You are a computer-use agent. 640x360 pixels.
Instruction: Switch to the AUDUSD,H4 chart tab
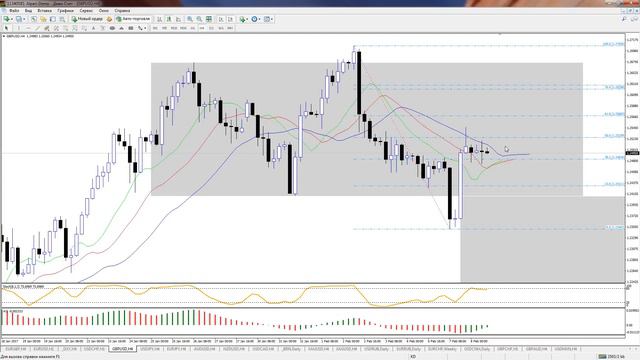click(204, 349)
